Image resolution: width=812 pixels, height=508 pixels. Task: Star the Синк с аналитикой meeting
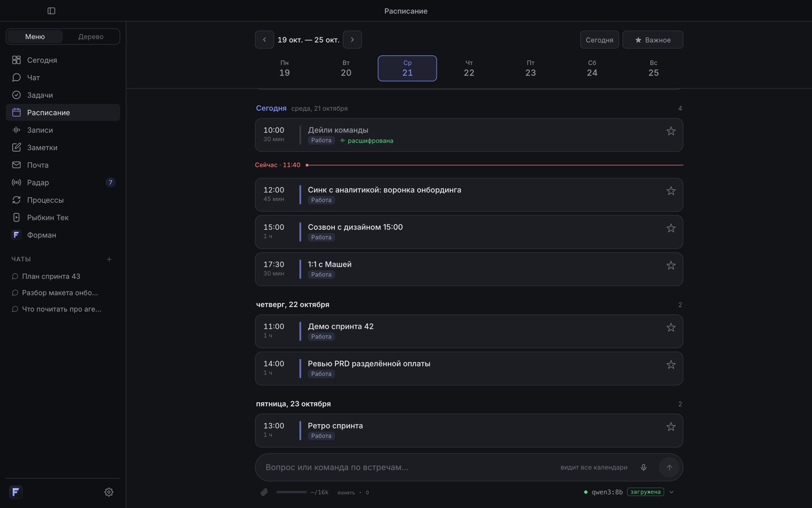tap(671, 191)
